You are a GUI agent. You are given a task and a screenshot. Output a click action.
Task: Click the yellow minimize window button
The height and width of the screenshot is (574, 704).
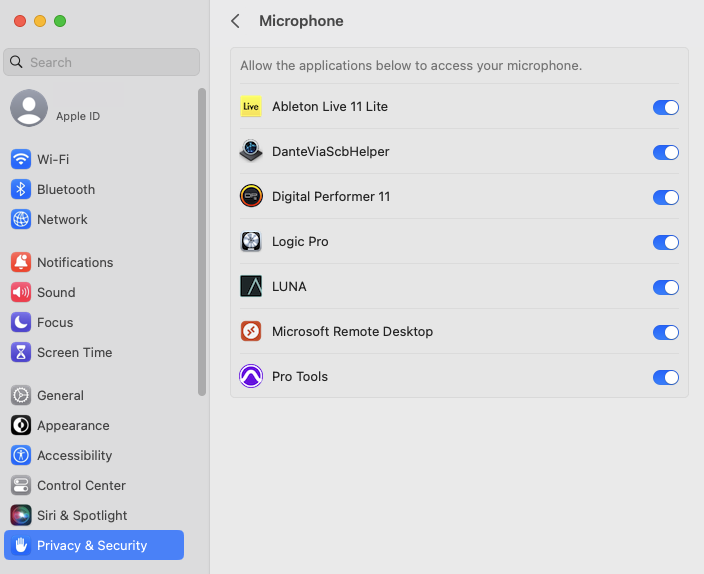pyautogui.click(x=40, y=21)
